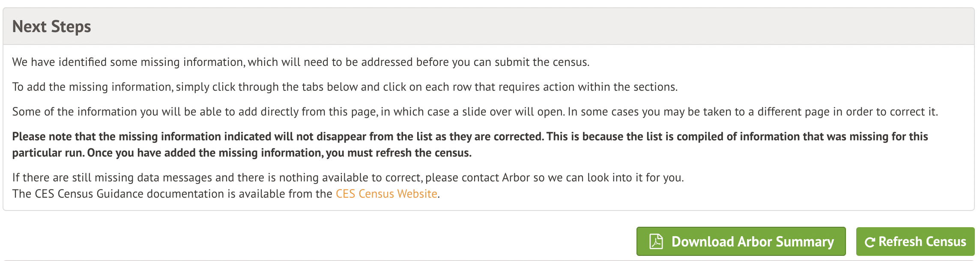This screenshot has width=980, height=261.
Task: Click the Next Steps heading
Action: 51,27
